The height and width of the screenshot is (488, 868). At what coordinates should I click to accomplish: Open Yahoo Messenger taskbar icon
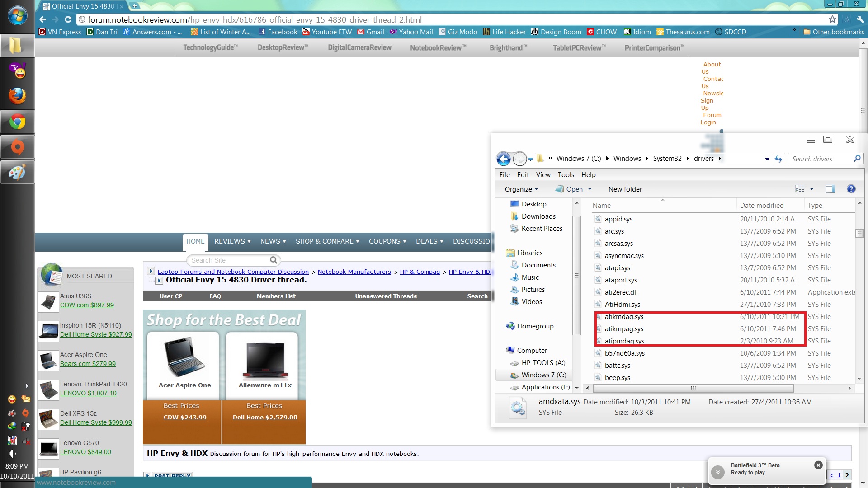17,70
